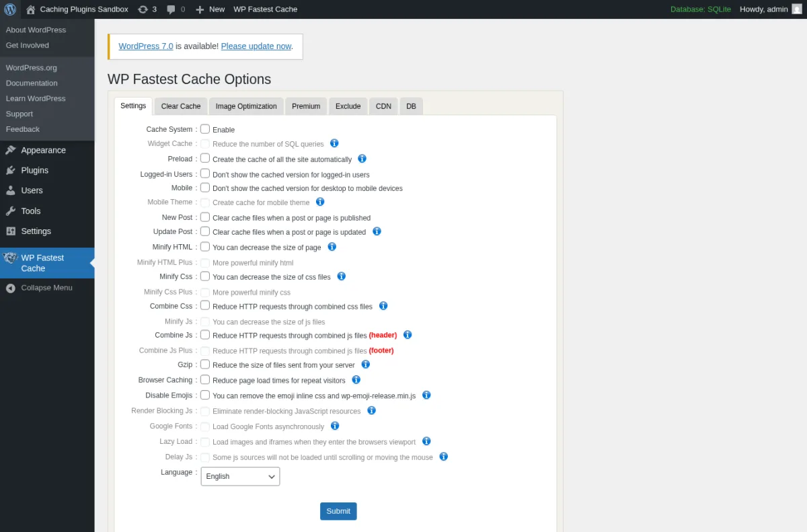The width and height of the screenshot is (807, 532).
Task: Enable the Cache System checkbox
Action: click(205, 129)
